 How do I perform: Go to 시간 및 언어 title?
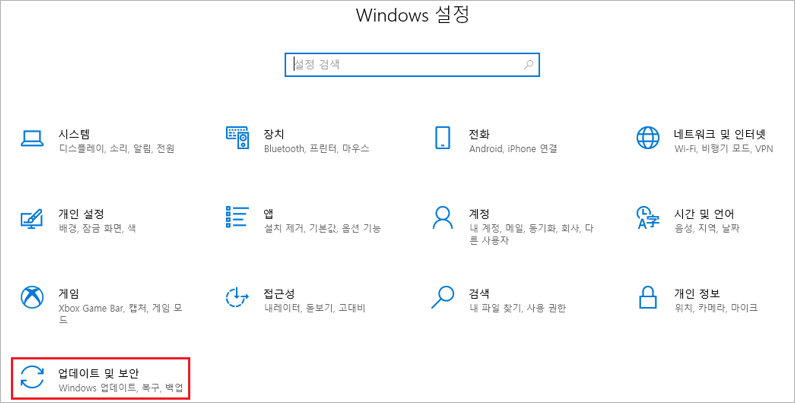click(704, 214)
